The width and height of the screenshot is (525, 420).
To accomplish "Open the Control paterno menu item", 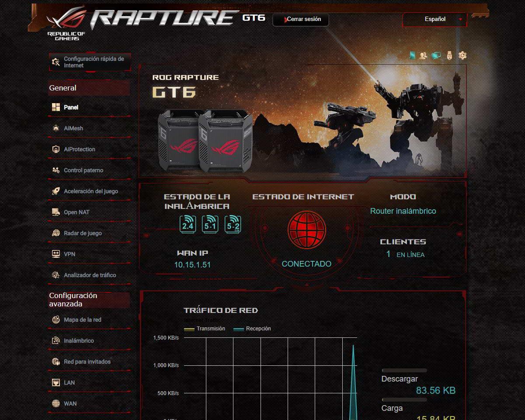I will 89,170.
